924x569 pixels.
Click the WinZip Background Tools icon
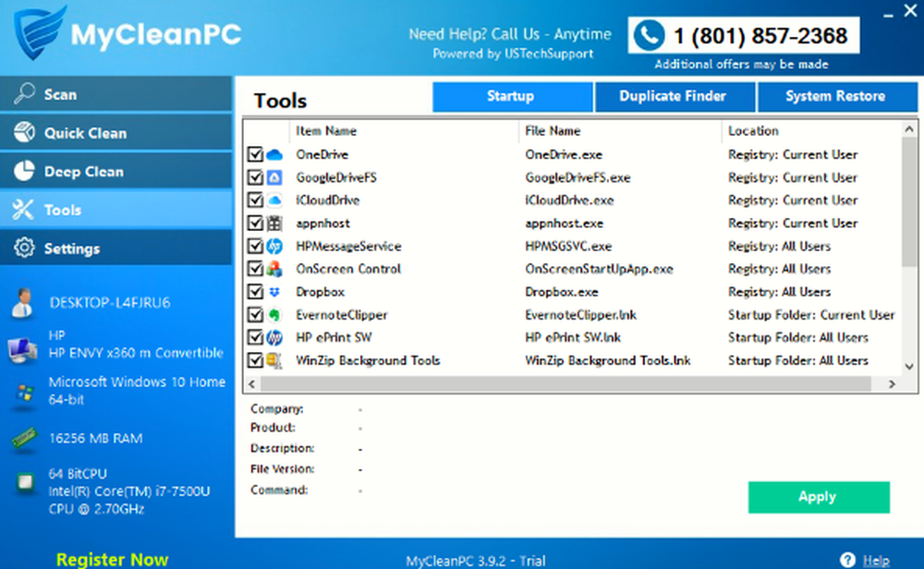(274, 360)
